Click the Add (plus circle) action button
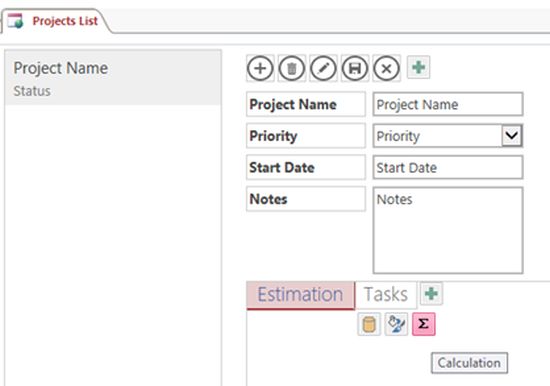 pos(260,68)
